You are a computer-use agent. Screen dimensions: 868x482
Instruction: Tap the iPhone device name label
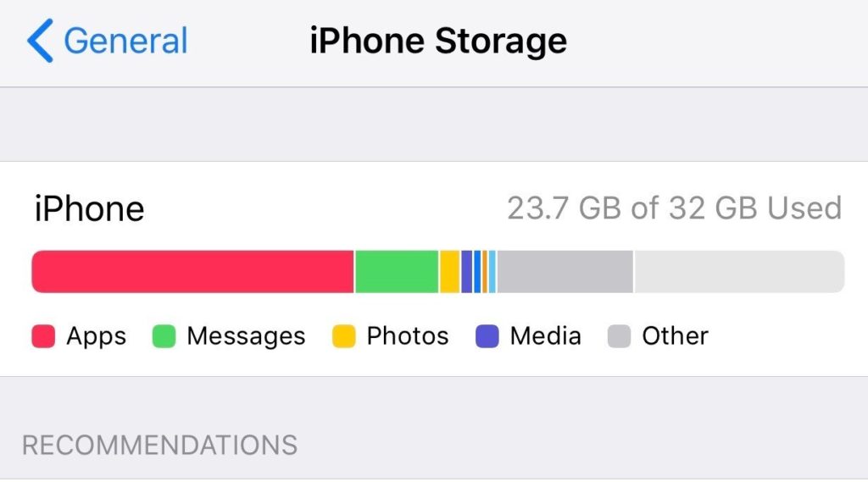(89, 208)
